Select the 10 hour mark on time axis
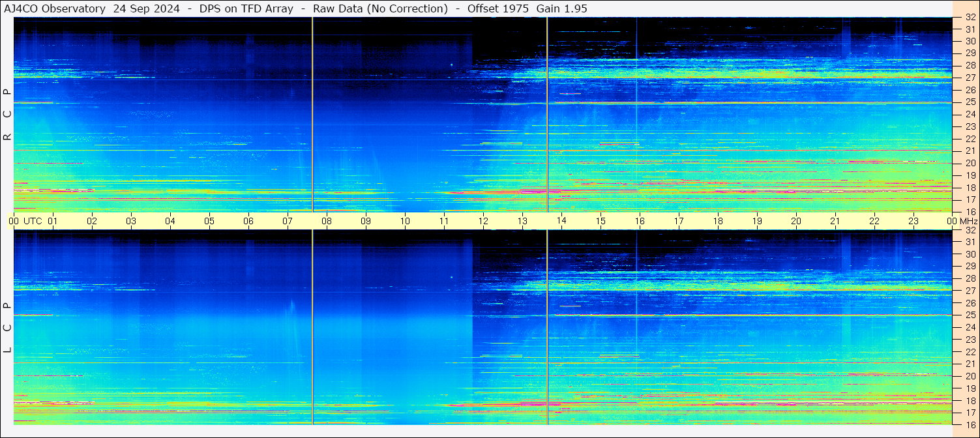 [x=405, y=221]
